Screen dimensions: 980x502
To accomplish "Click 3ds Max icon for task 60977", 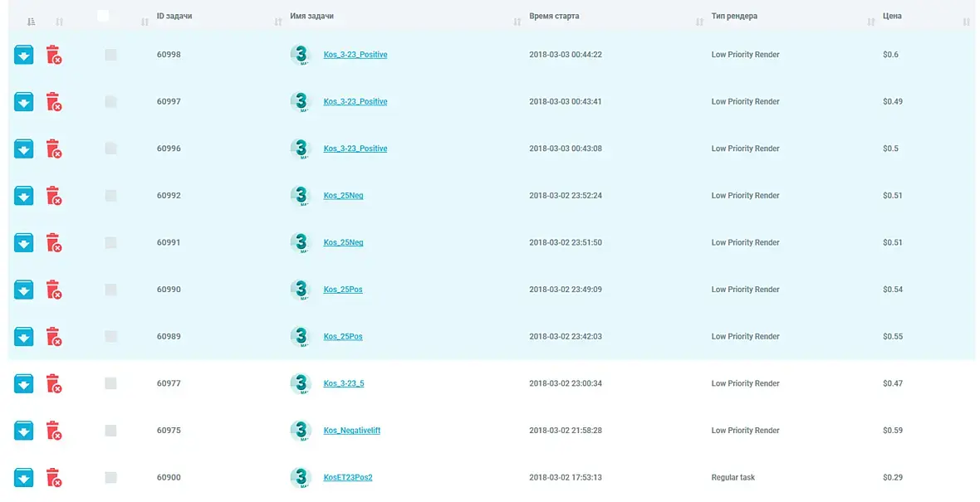I will click(300, 384).
